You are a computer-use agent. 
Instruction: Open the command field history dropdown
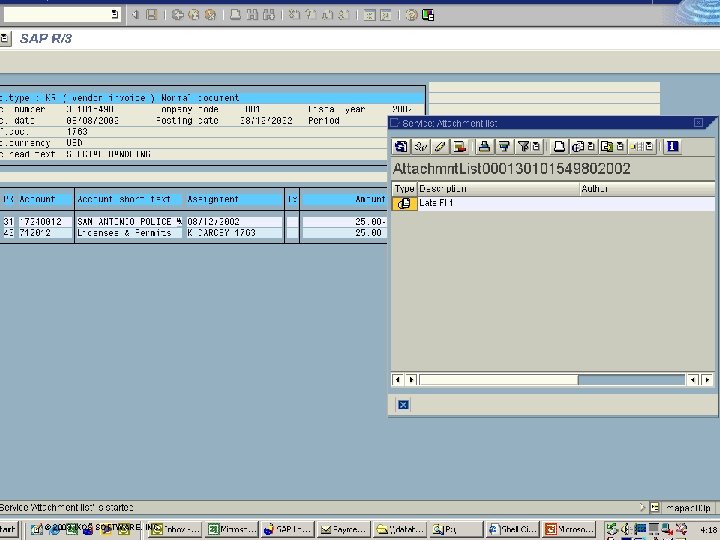pos(115,15)
